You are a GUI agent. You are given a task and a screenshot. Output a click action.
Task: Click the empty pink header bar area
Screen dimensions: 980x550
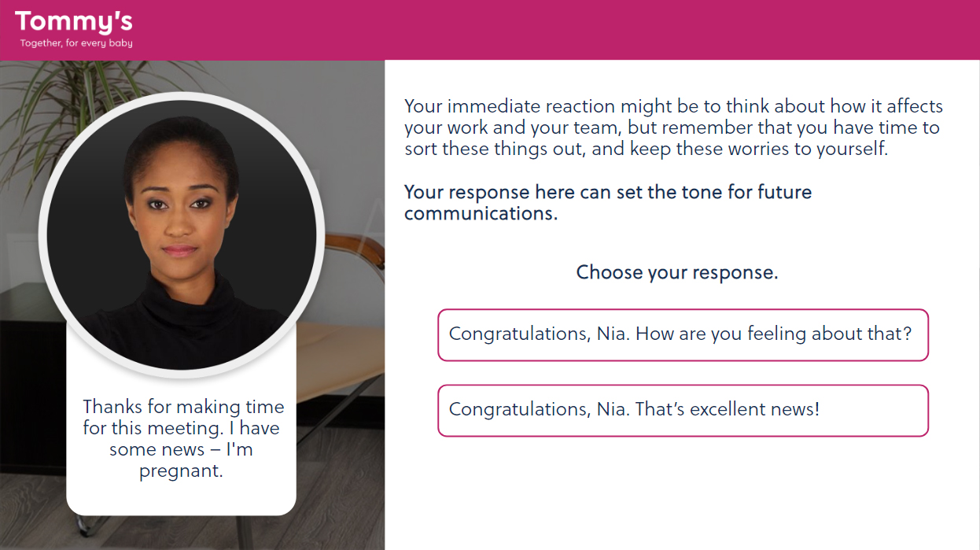pos(551,30)
